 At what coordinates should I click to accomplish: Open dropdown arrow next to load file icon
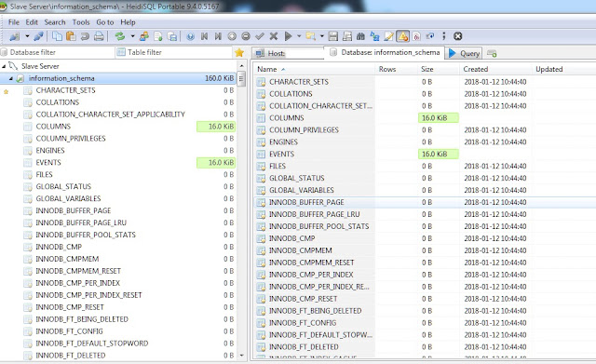[322, 36]
